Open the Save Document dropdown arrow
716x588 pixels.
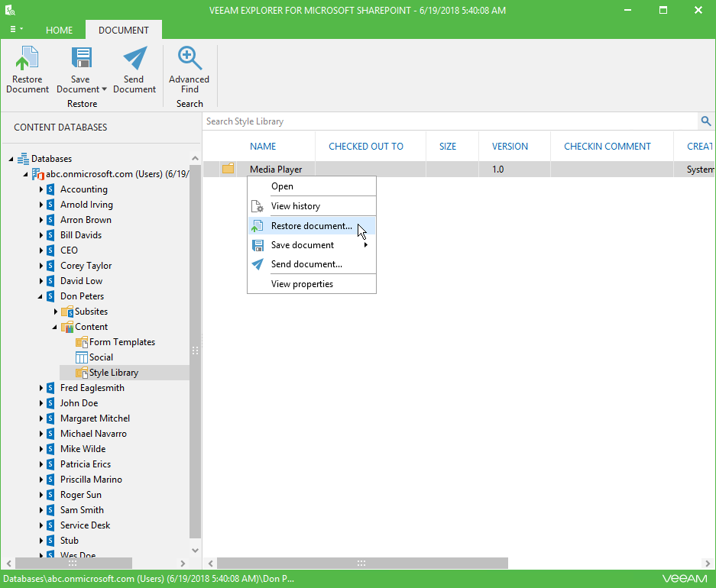pos(104,89)
